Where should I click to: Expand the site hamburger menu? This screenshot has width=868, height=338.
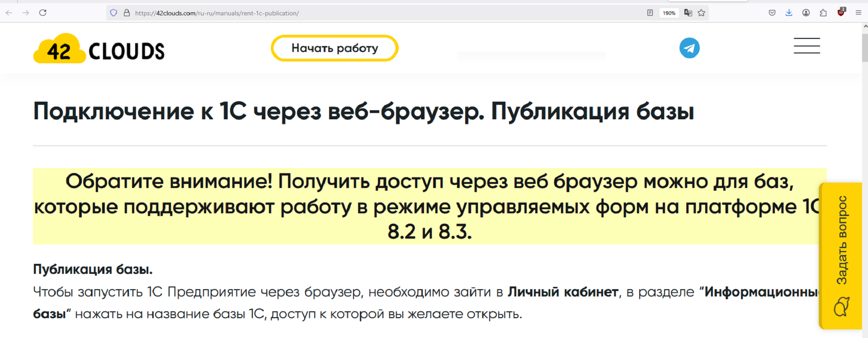tap(807, 46)
